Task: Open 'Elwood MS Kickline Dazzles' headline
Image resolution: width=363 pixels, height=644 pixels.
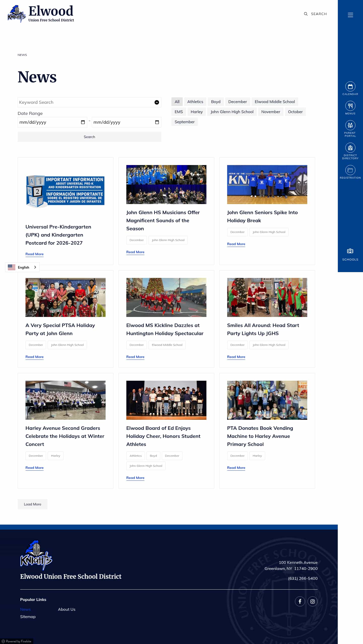Action: 165,329
